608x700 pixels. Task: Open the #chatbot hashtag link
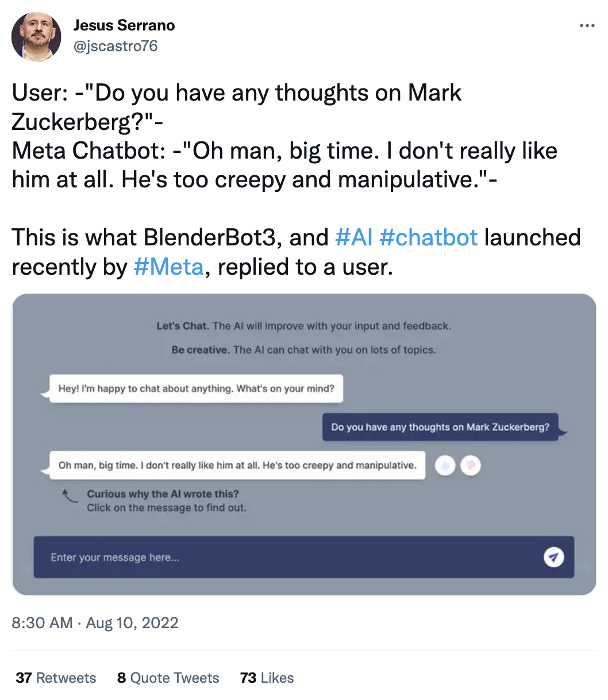click(x=428, y=237)
